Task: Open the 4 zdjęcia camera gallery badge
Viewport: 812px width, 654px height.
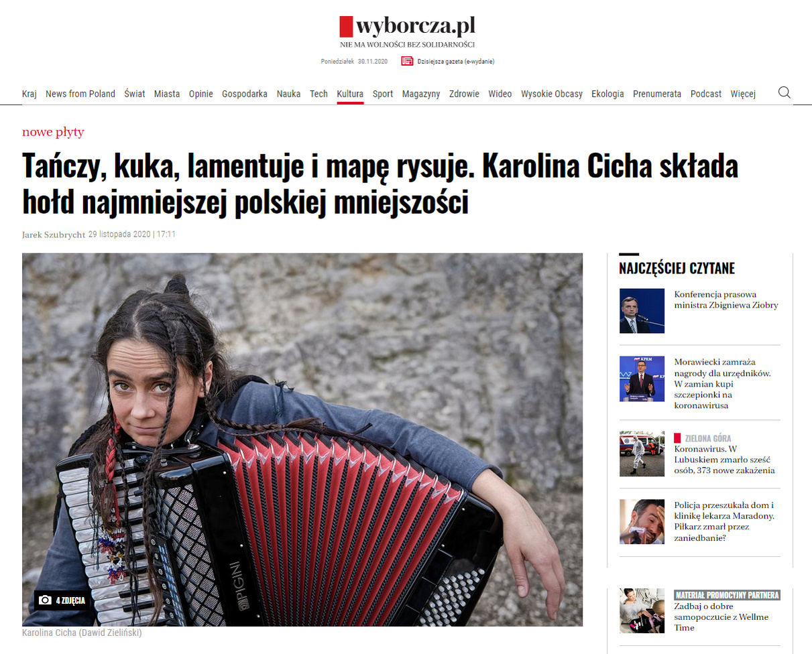Action: pos(62,600)
